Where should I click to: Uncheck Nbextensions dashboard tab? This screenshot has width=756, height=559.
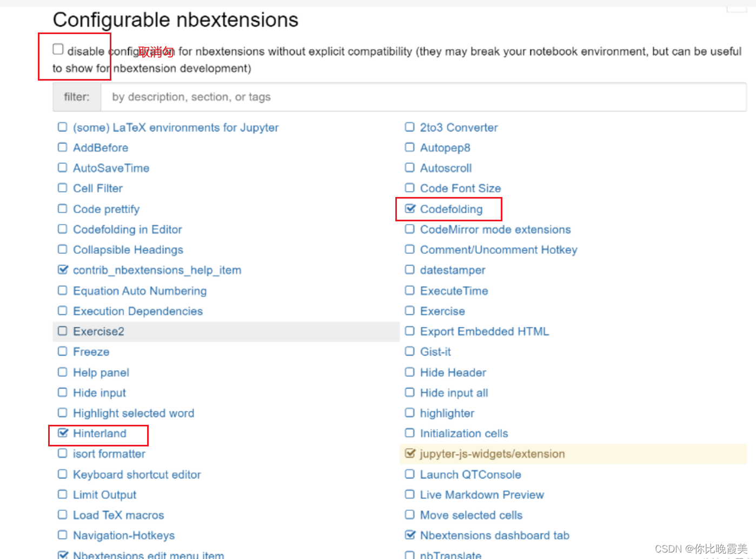(410, 535)
